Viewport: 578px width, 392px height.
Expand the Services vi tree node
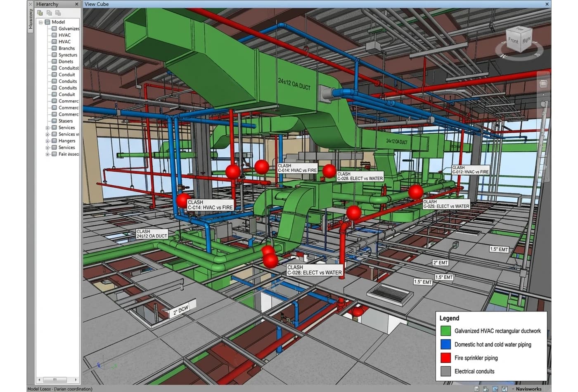tap(47, 135)
